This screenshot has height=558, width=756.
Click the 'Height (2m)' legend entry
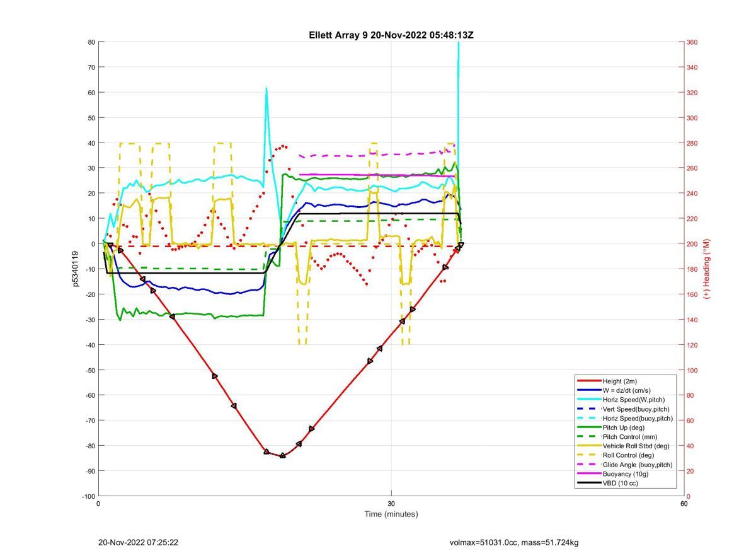[619, 381]
